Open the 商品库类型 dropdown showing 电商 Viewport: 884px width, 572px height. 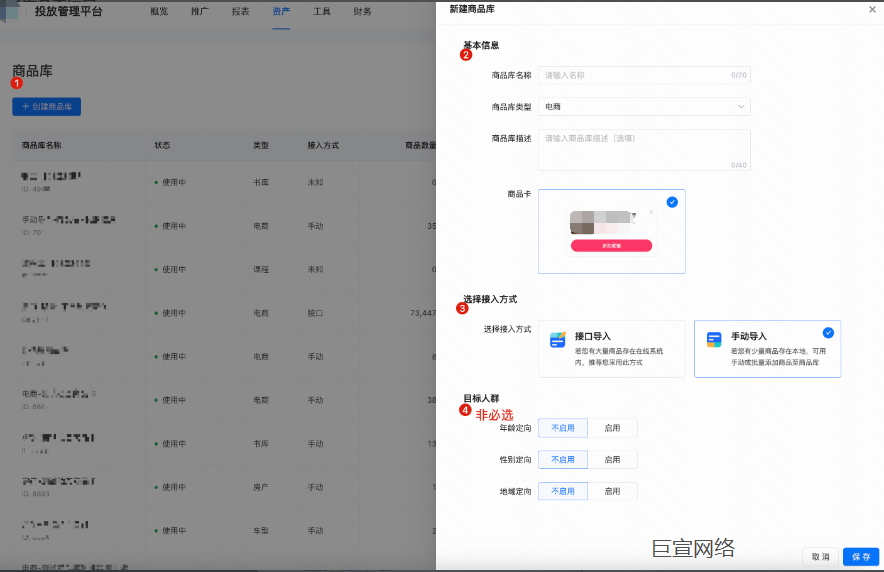pos(644,107)
